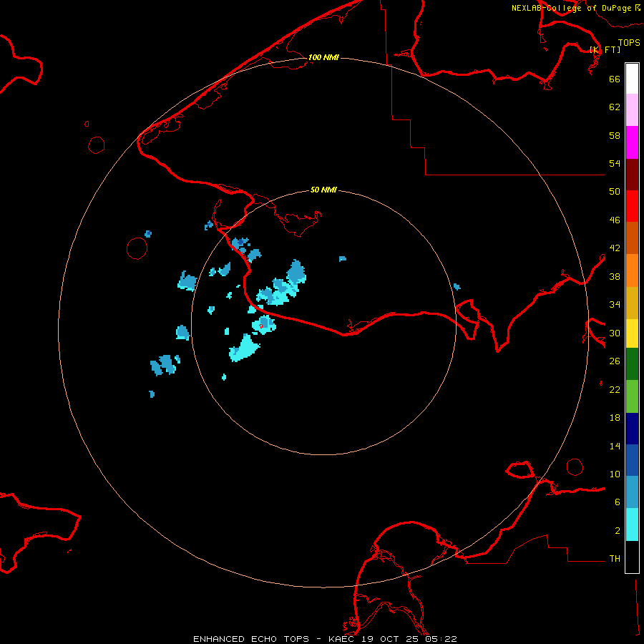
Task: Click legend value 18
Action: click(615, 418)
